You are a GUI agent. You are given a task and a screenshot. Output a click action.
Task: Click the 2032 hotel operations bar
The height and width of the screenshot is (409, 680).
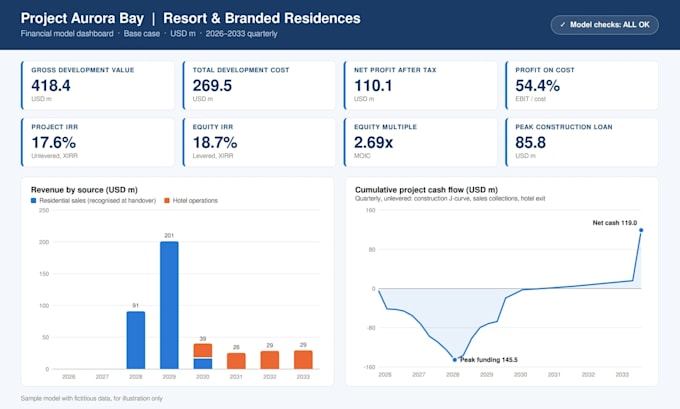(x=270, y=360)
